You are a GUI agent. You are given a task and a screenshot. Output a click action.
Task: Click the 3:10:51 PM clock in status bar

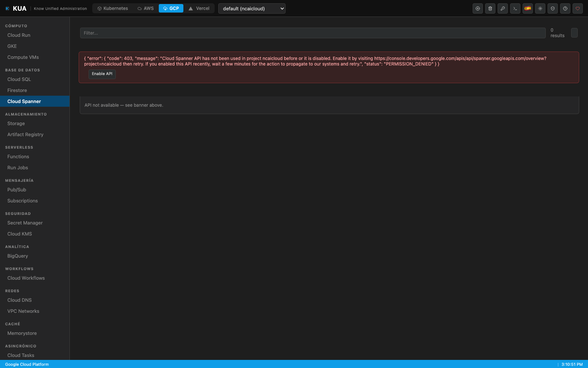(x=572, y=364)
